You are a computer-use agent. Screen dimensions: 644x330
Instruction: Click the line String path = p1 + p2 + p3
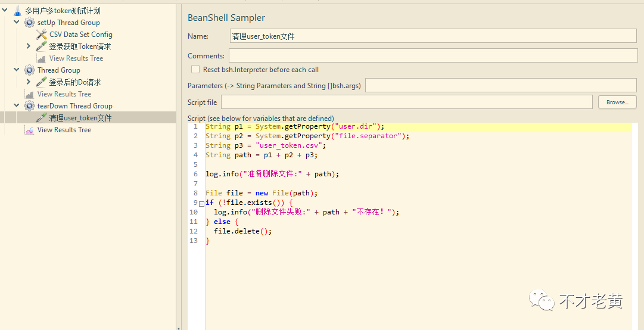(x=262, y=155)
